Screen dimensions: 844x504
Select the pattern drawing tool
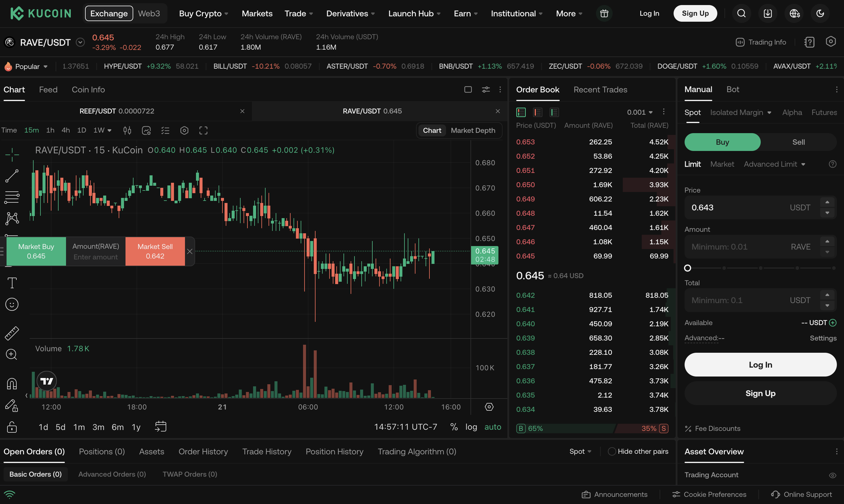coord(12,218)
